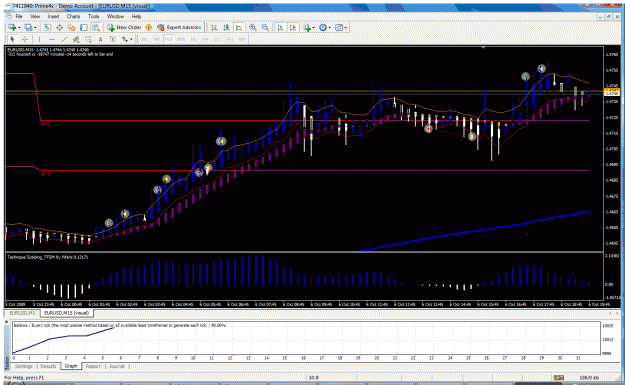Open the Charts menu
The image size is (625, 385).
pyautogui.click(x=73, y=16)
